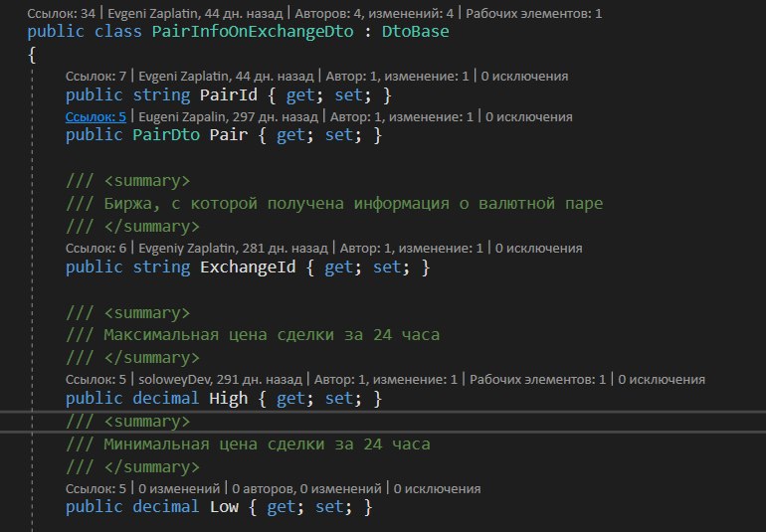
Task: Click property name High
Action: pos(228,399)
